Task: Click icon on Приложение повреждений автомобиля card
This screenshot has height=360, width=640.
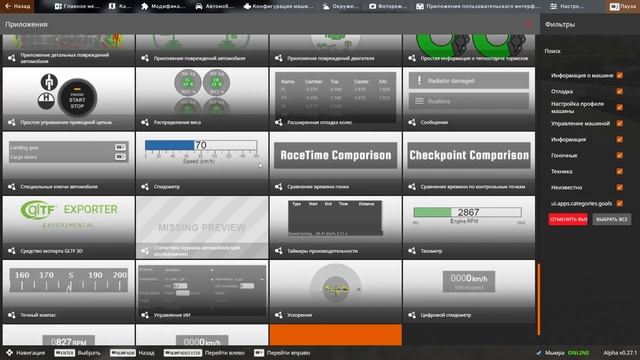Action: [x=145, y=58]
